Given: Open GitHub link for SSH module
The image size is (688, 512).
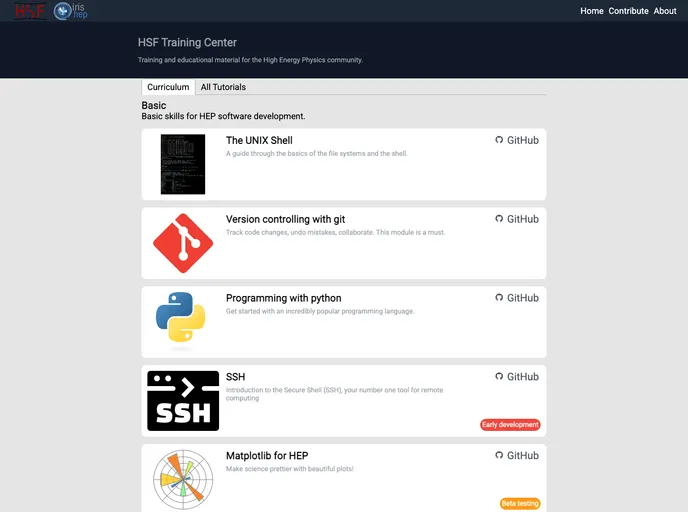Looking at the screenshot, I should point(517,377).
